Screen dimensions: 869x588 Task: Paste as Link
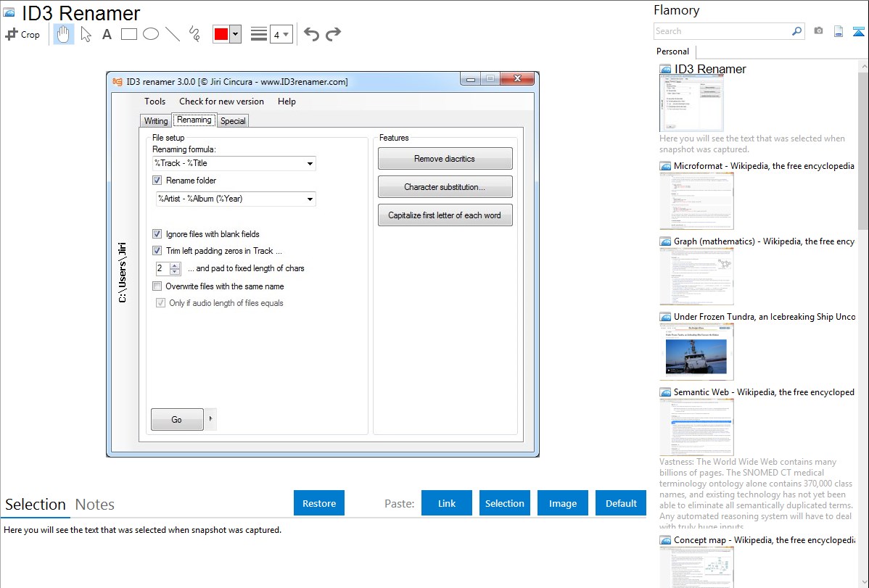pos(447,503)
